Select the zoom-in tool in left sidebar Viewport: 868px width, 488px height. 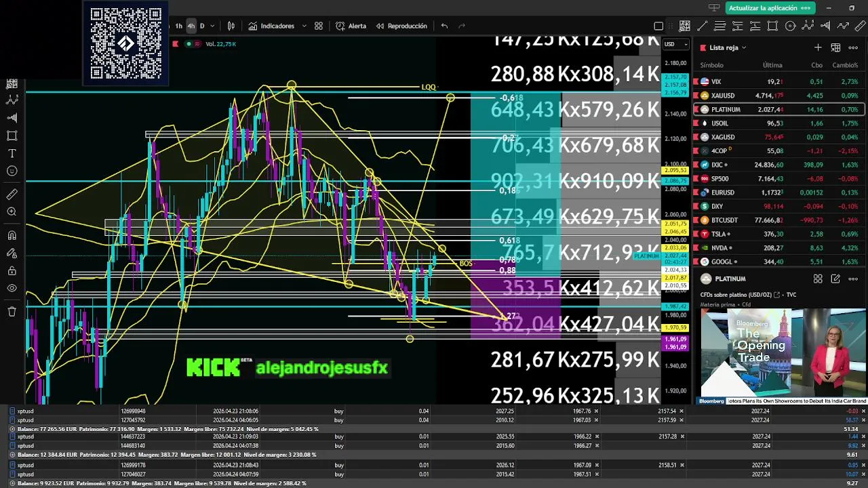coord(12,211)
